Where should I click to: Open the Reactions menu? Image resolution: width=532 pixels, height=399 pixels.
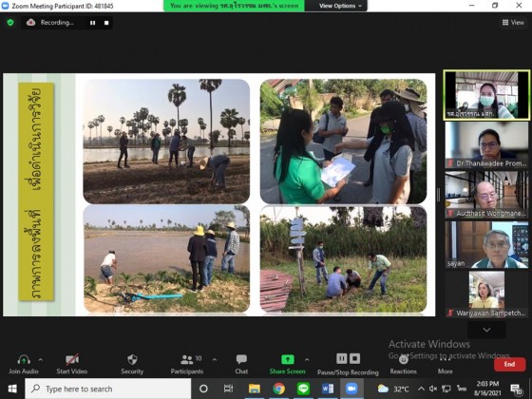pos(403,364)
